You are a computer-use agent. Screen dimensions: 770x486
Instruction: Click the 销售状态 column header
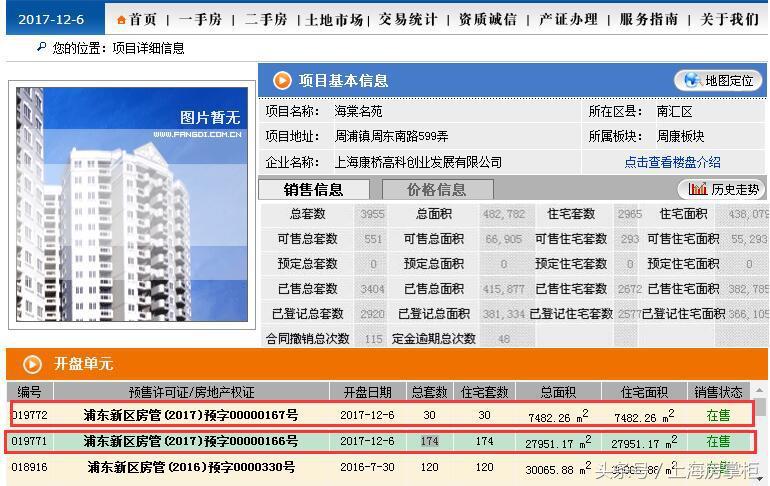coord(718,392)
